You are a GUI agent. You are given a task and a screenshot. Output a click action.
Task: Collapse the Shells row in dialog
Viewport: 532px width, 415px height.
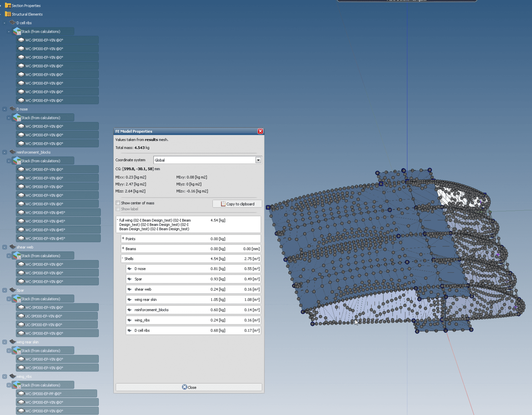pos(122,258)
